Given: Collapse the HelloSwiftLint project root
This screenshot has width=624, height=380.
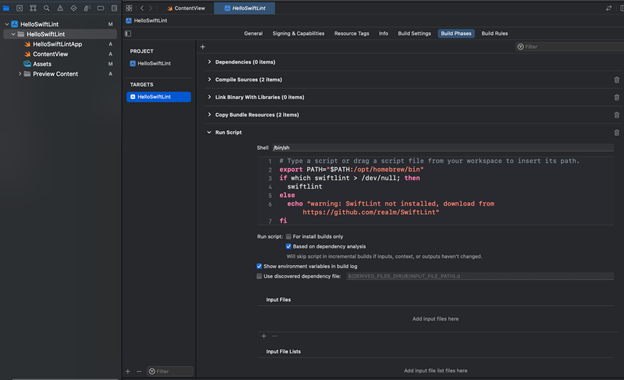Looking at the screenshot, I should point(7,24).
